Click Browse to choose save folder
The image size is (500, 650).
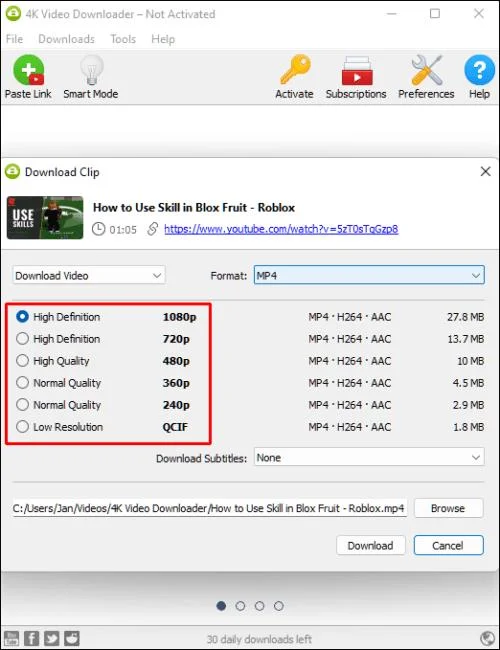448,508
